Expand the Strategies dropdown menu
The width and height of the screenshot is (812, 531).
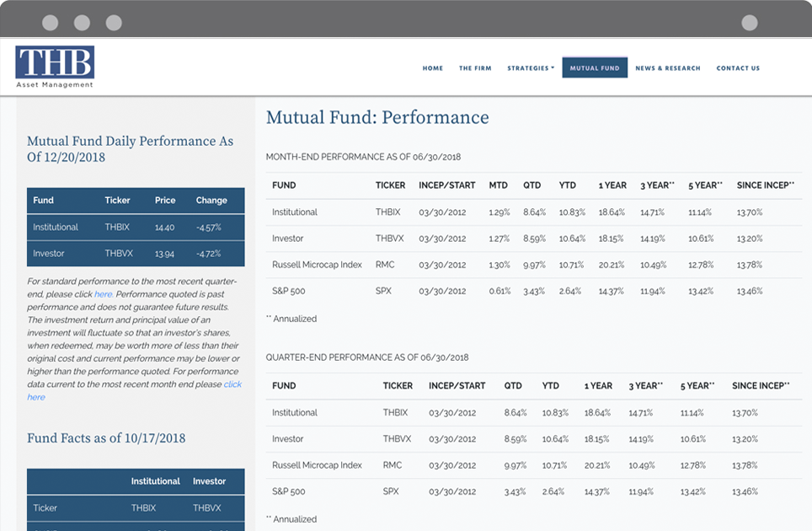531,68
